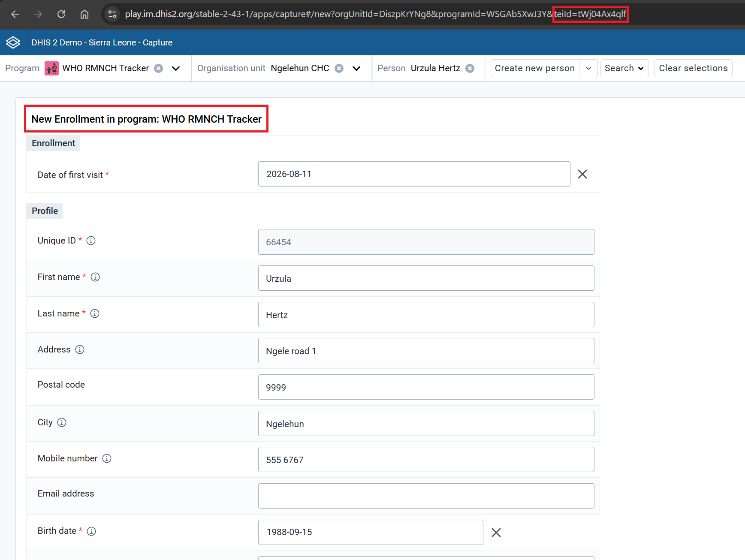Expand the Program selector dropdown
This screenshot has height=560, width=745.
[176, 68]
